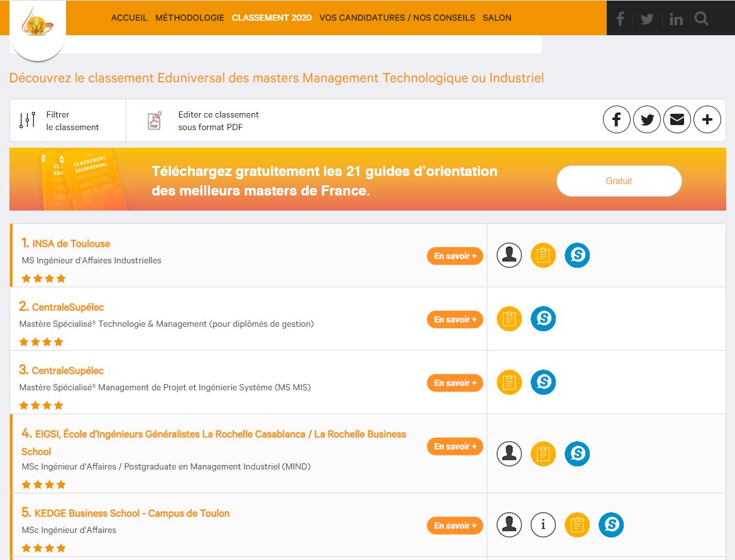Click MS Ingénieur d'Affaires Industrielles text
Image resolution: width=735 pixels, height=560 pixels.
tap(91, 261)
